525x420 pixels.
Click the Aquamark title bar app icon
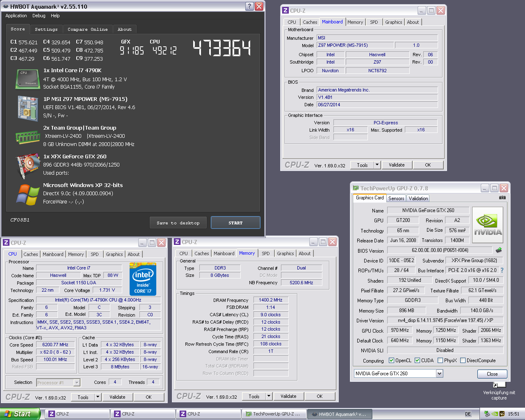(x=5, y=7)
